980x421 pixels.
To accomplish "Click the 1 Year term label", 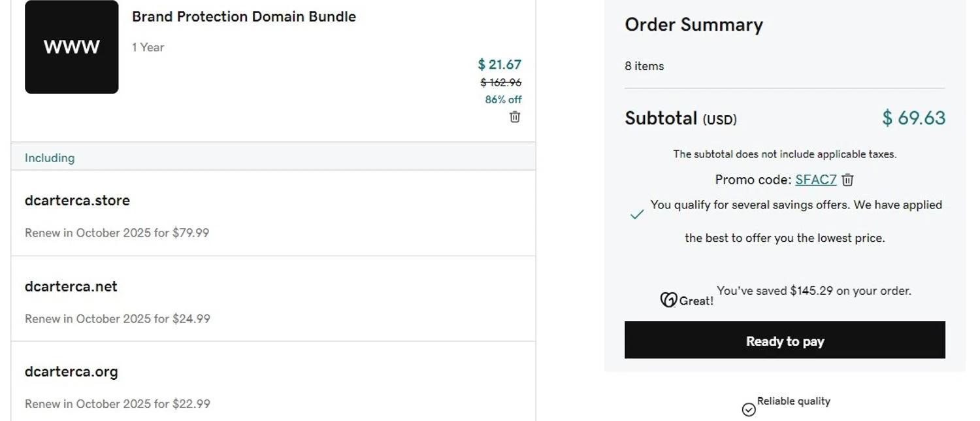I will pyautogui.click(x=148, y=47).
